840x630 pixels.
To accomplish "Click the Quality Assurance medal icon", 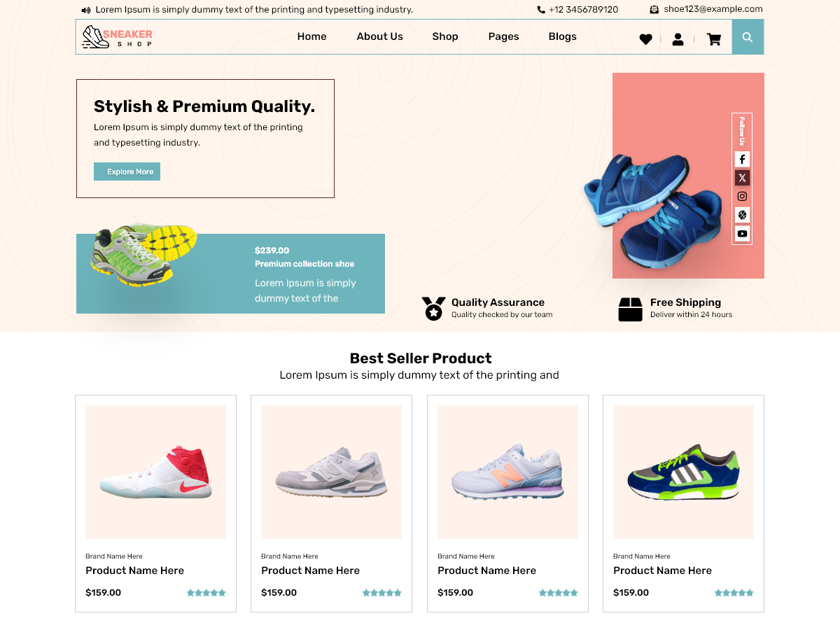I will [434, 308].
